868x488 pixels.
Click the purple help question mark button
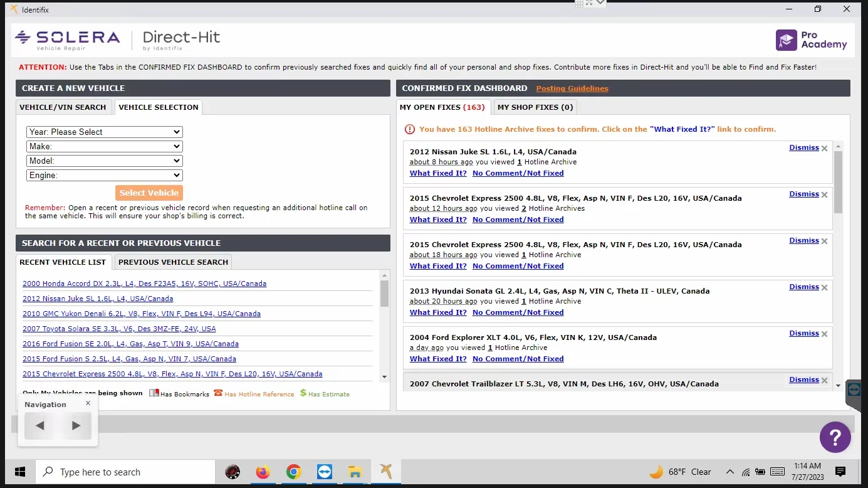pos(835,437)
